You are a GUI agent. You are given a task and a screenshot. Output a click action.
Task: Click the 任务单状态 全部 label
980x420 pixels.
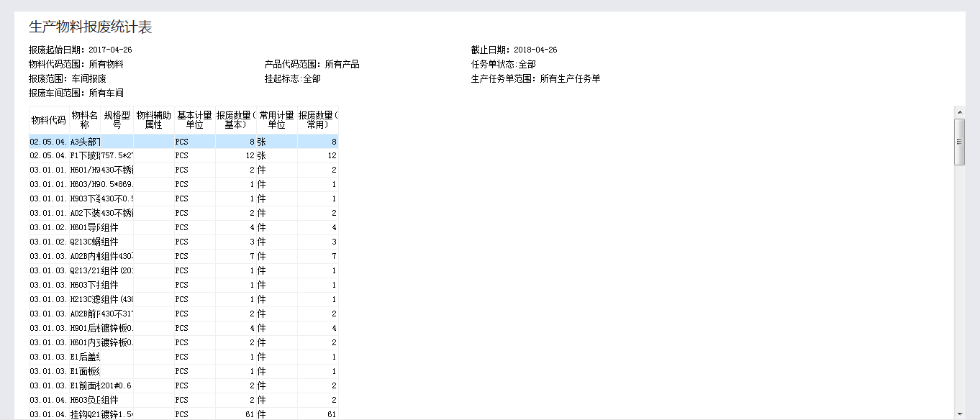(x=503, y=64)
